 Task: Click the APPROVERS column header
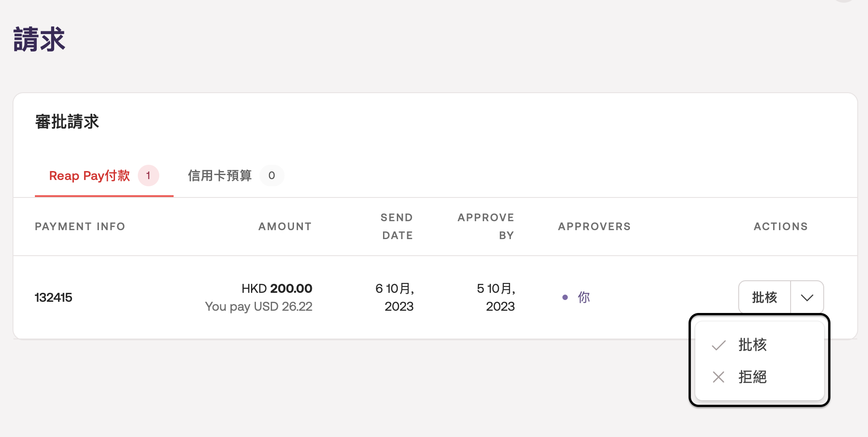pyautogui.click(x=594, y=227)
